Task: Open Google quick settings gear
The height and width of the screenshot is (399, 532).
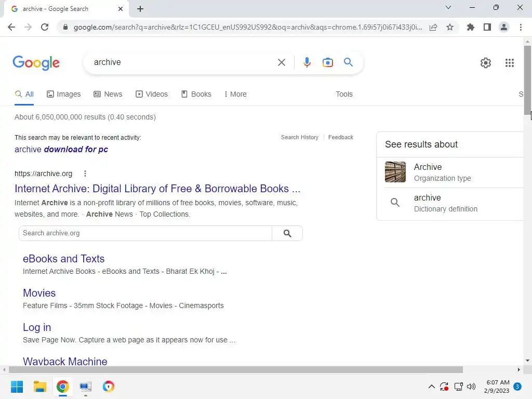Action: (486, 63)
